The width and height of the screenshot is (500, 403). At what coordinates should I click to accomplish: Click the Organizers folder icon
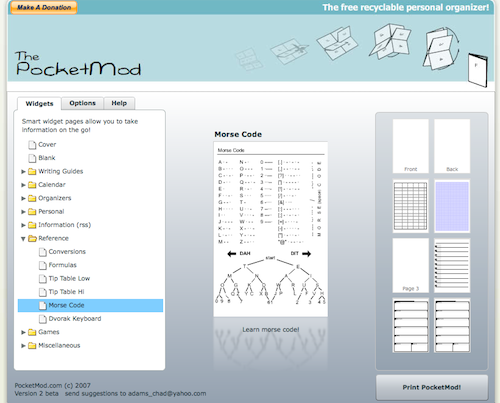coord(32,198)
